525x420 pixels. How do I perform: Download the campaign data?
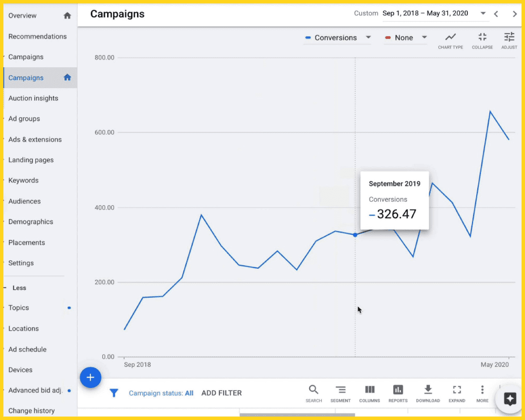[x=428, y=394]
